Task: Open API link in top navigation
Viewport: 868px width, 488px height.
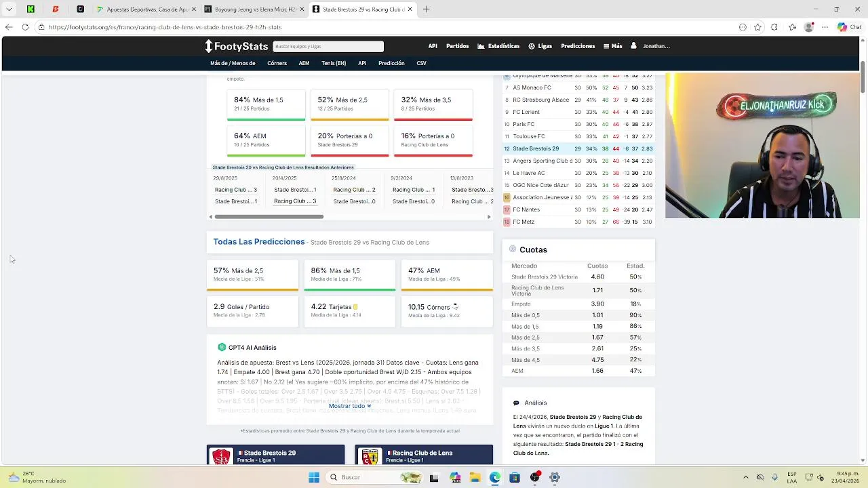Action: pyautogui.click(x=433, y=46)
